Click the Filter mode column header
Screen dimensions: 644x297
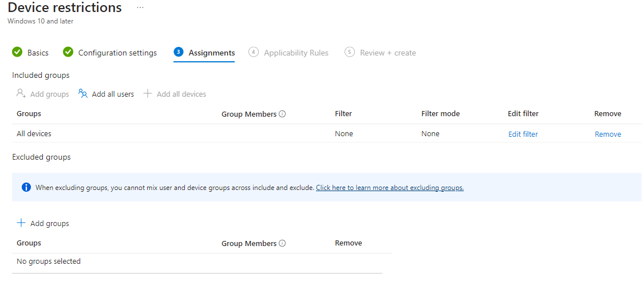(x=440, y=113)
